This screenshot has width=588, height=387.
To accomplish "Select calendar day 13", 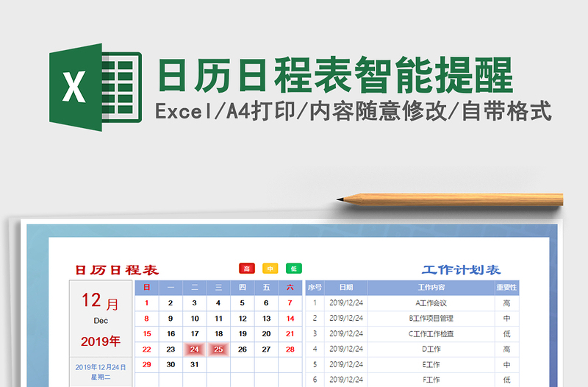I will pos(266,319).
